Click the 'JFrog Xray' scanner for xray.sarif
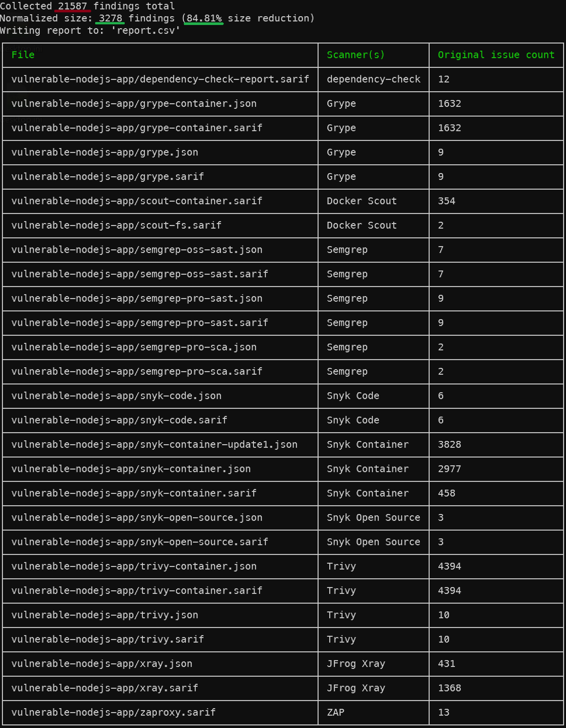 click(356, 688)
